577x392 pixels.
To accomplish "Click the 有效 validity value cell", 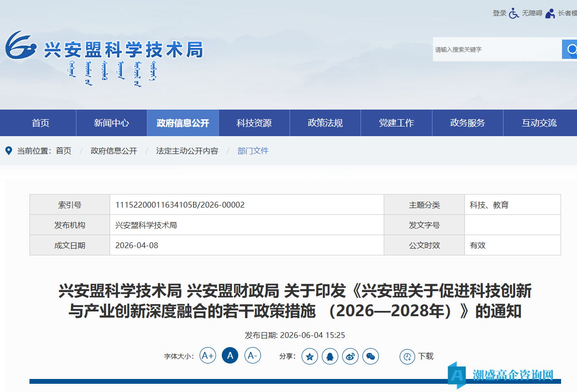I will pyautogui.click(x=513, y=245).
